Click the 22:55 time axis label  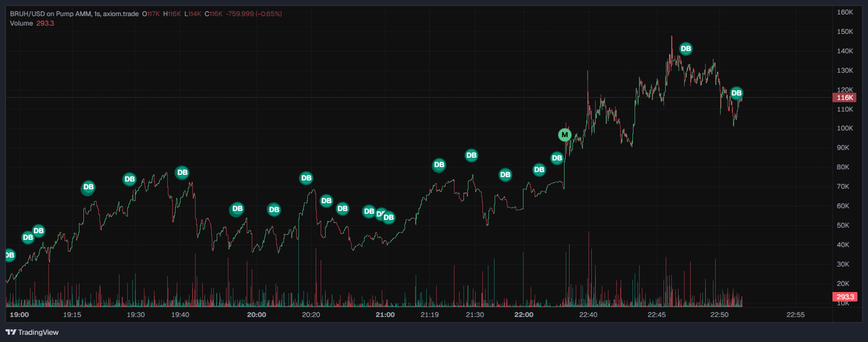click(x=795, y=315)
